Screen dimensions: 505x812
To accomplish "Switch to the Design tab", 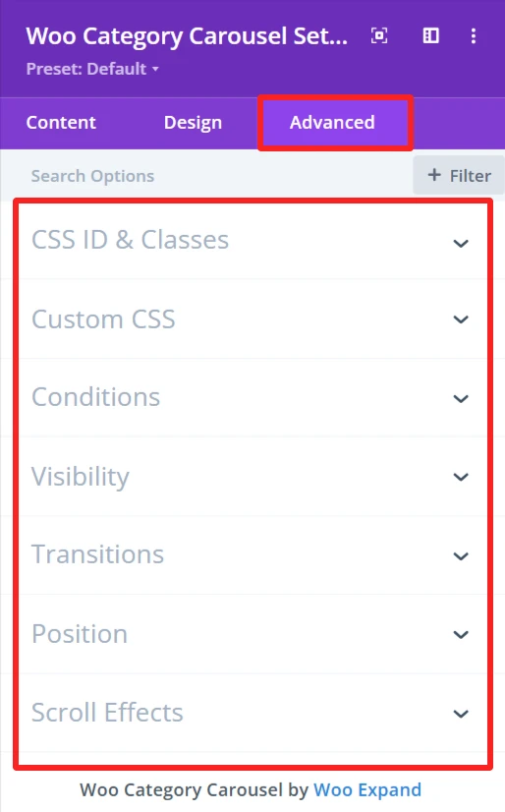I will (193, 123).
